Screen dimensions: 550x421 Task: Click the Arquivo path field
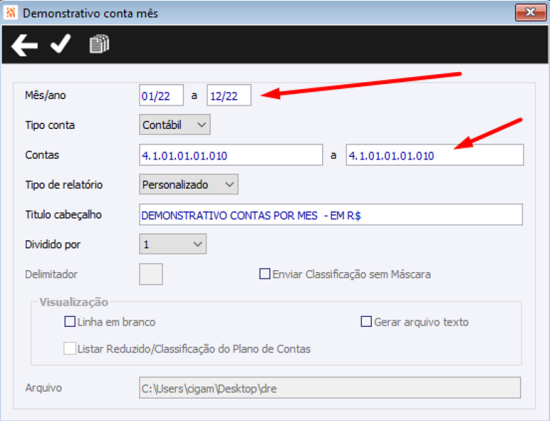[330, 388]
